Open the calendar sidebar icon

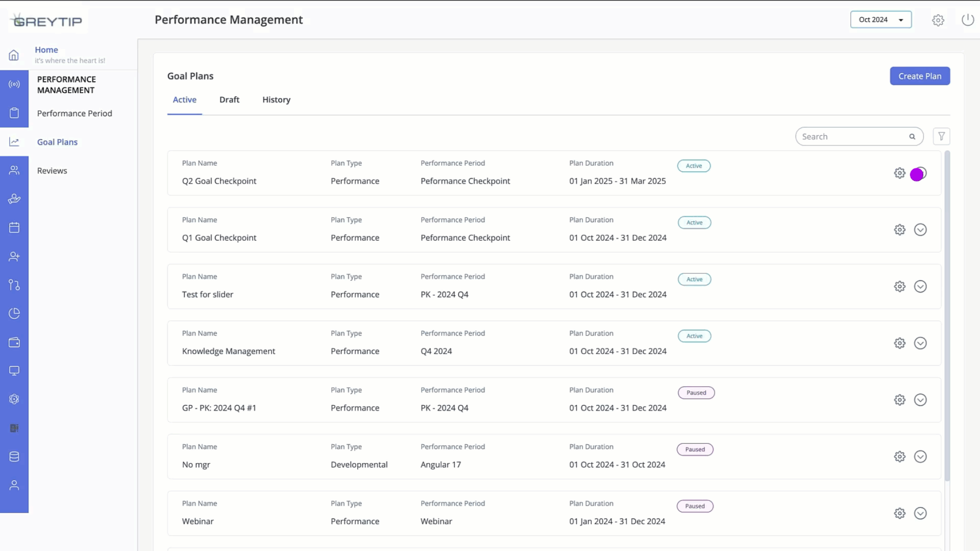[x=14, y=228]
